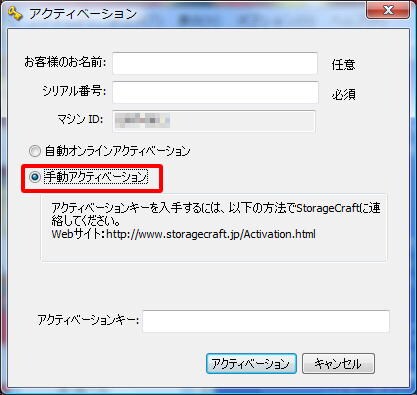This screenshot has height=395, width=417.
Task: Select manual activation (手動アクティベーション) radio button
Action: [x=35, y=177]
